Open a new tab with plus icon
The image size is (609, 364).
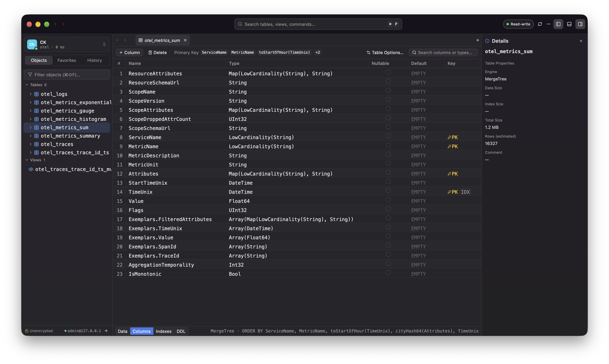[477, 40]
